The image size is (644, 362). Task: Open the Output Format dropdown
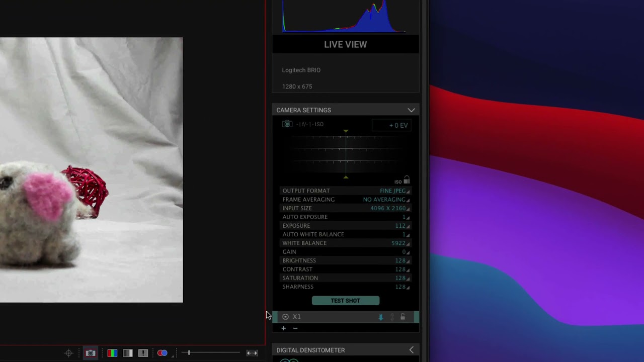pyautogui.click(x=395, y=191)
